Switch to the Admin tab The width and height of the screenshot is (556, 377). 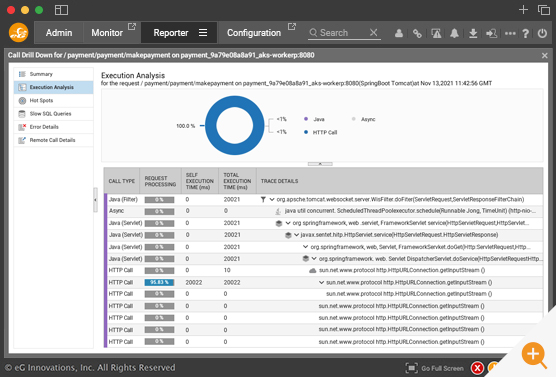59,33
